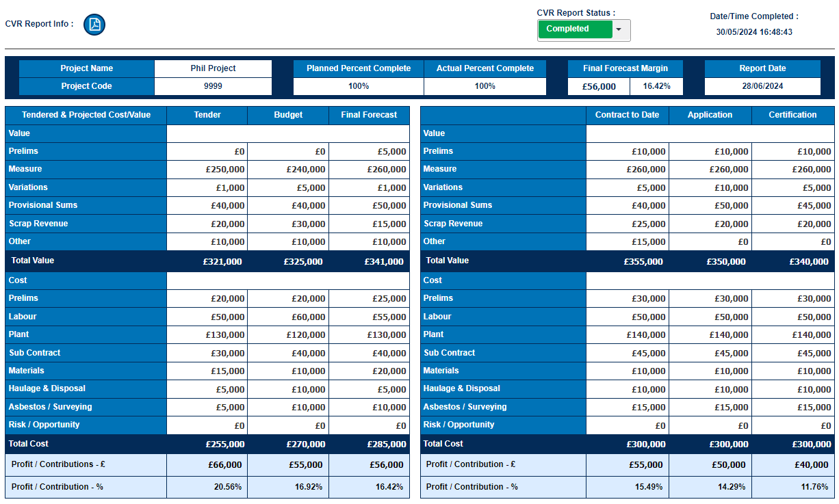Select the Budget Labour cost cell £60,000
The width and height of the screenshot is (839, 504).
click(288, 317)
